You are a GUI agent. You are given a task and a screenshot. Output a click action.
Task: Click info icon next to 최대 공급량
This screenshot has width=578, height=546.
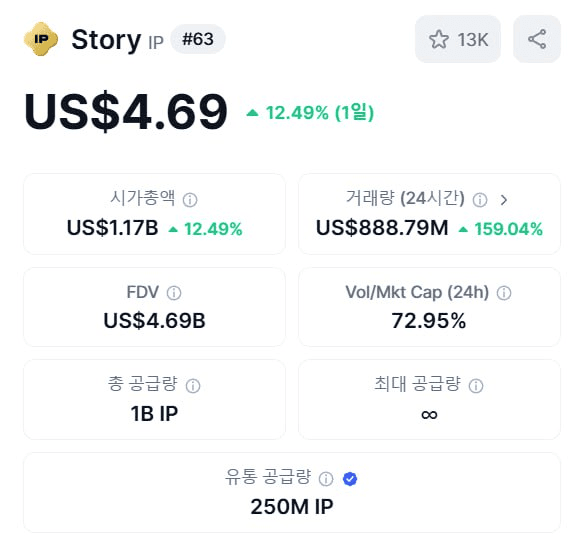(476, 386)
